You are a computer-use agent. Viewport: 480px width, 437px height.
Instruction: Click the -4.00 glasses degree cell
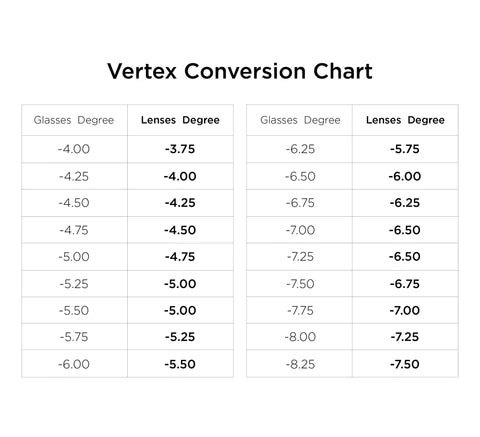[74, 149]
